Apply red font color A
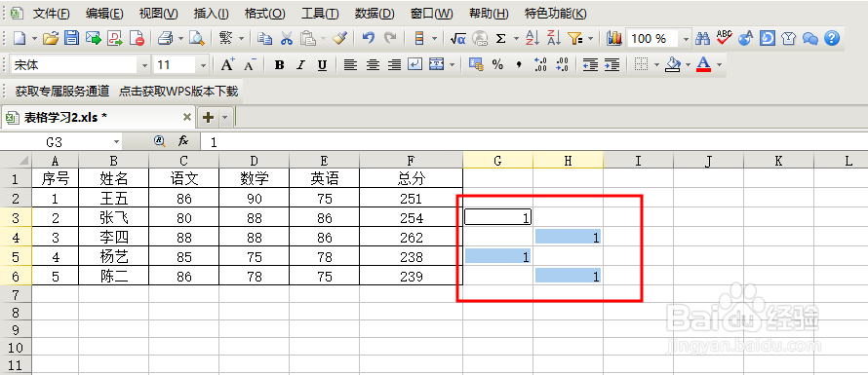This screenshot has width=868, height=375. click(703, 65)
